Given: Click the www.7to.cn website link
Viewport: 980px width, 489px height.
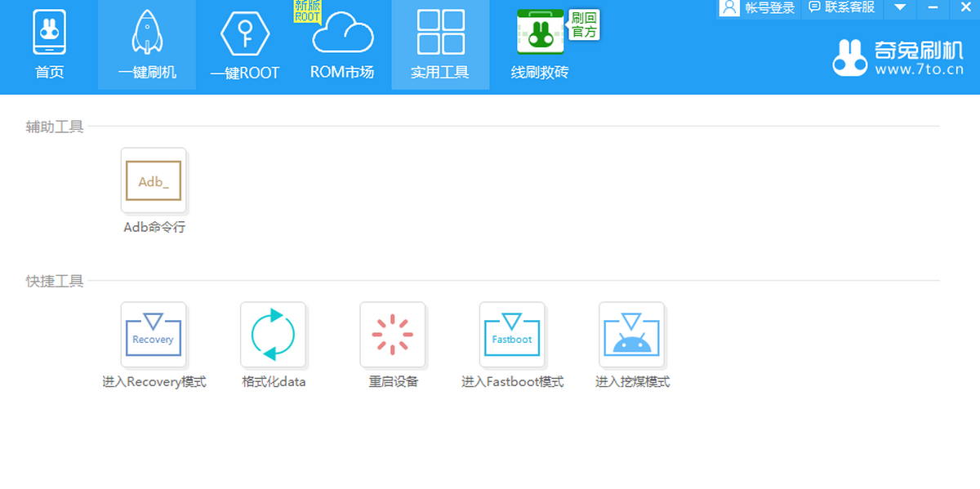Looking at the screenshot, I should coord(920,71).
